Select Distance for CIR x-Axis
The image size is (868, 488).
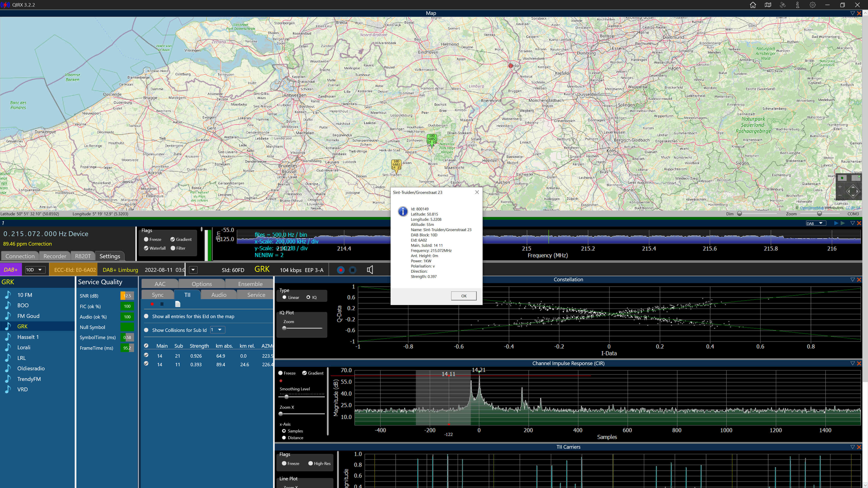tap(292, 438)
